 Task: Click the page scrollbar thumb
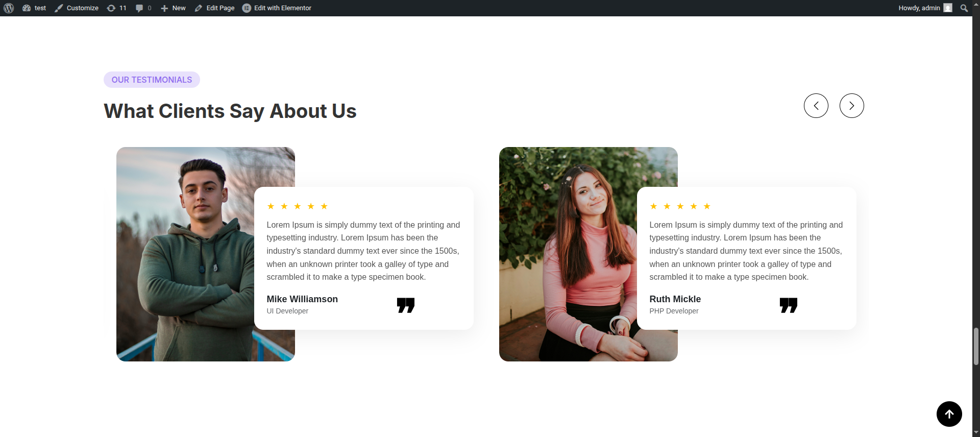pyautogui.click(x=976, y=346)
